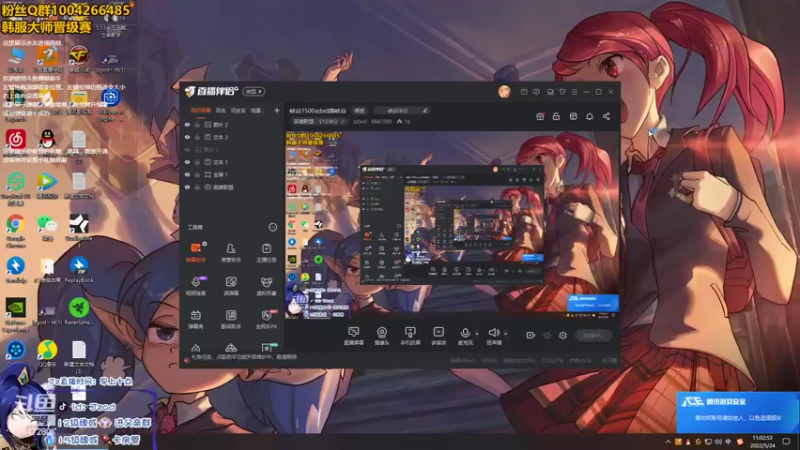Click the 直播弹幕 icon under the preview

[x=353, y=336]
